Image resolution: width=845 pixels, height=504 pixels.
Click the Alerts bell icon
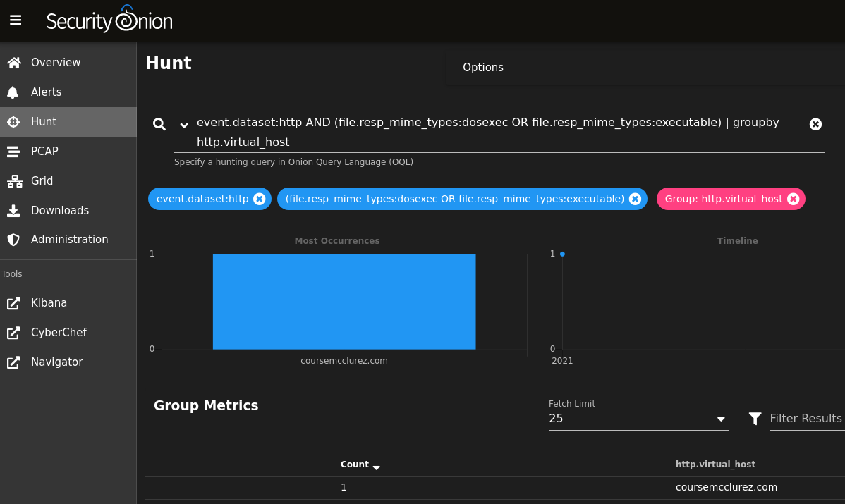coord(13,92)
